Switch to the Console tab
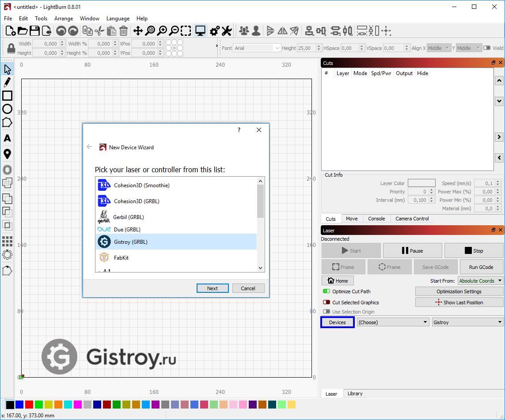The image size is (505, 420). (x=376, y=218)
